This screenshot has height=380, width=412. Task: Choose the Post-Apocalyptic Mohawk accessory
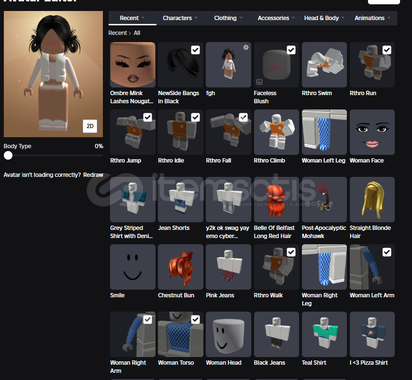click(x=324, y=199)
